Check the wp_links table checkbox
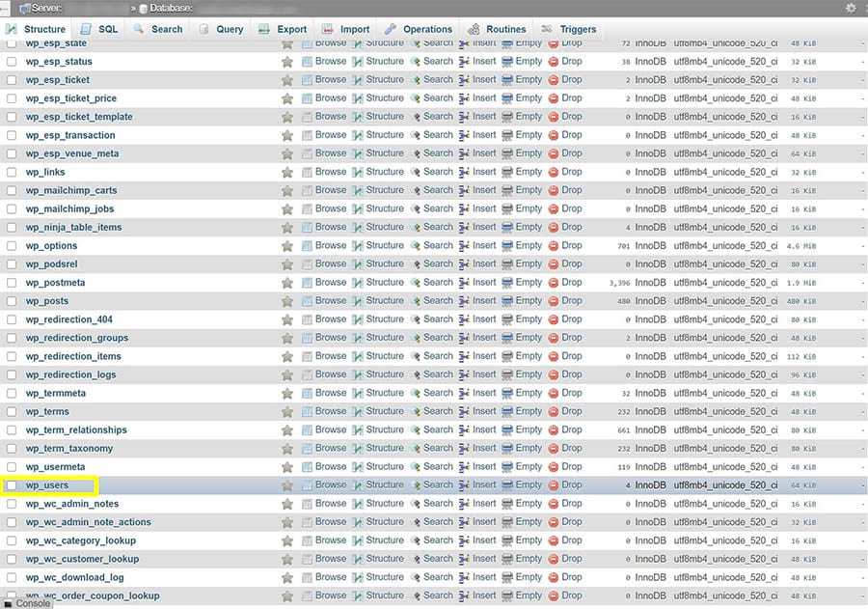Viewport: 868px width, 609px height. pyautogui.click(x=12, y=173)
